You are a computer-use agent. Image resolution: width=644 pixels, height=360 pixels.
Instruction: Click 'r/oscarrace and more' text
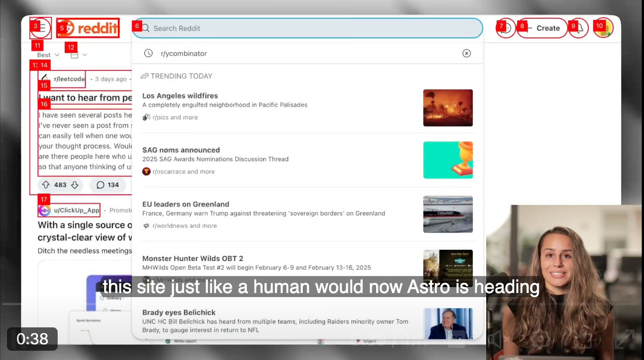pyautogui.click(x=183, y=171)
